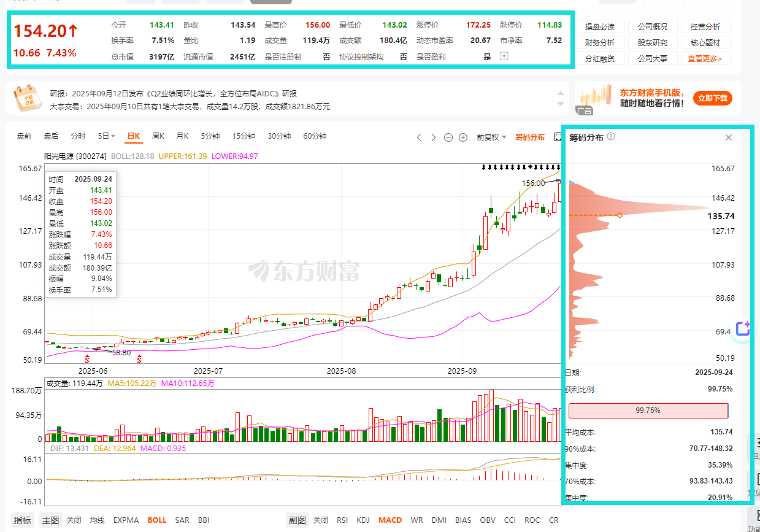760x532 pixels.
Task: Enable CR sub-chart indicator
Action: point(554,520)
